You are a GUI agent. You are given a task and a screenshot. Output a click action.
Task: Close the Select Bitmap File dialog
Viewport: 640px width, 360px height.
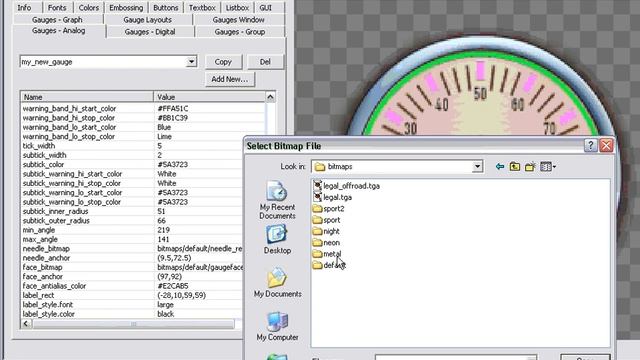(606, 145)
